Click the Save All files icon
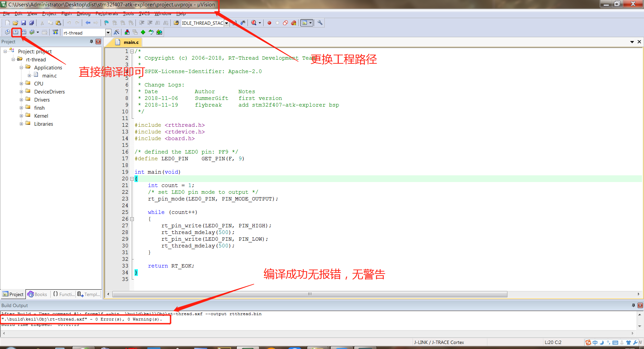Viewport: 644px width, 349px height. (x=31, y=22)
